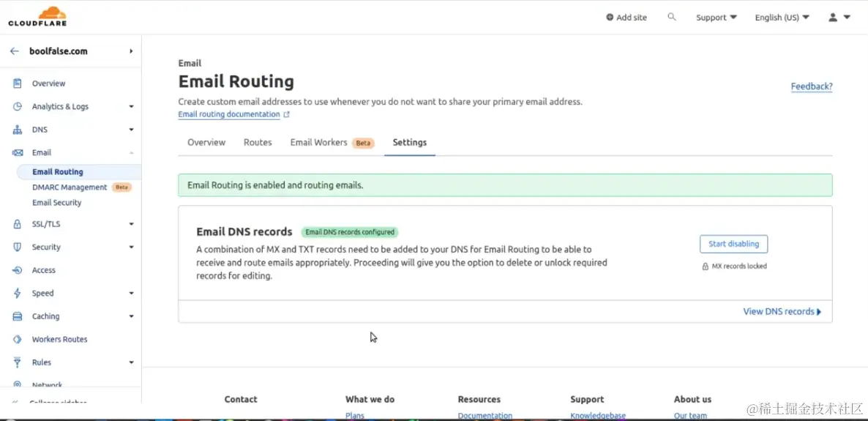Click the Email DNS records heading
The width and height of the screenshot is (868, 421).
point(244,231)
